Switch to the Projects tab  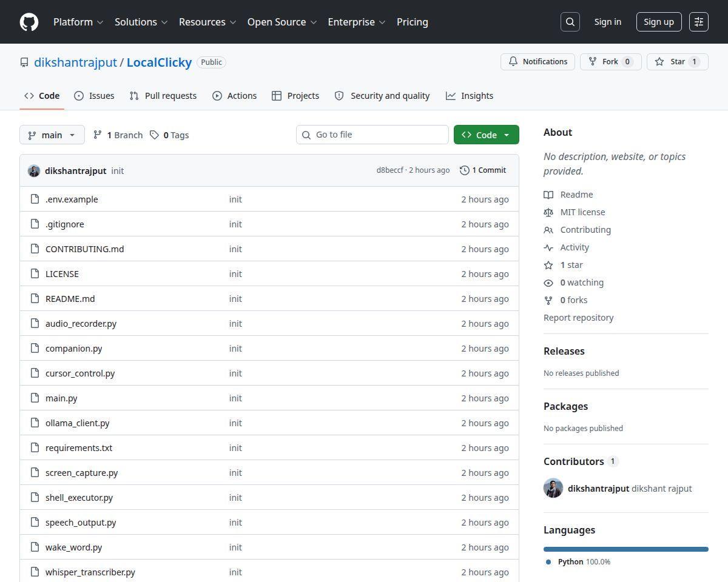pyautogui.click(x=295, y=96)
